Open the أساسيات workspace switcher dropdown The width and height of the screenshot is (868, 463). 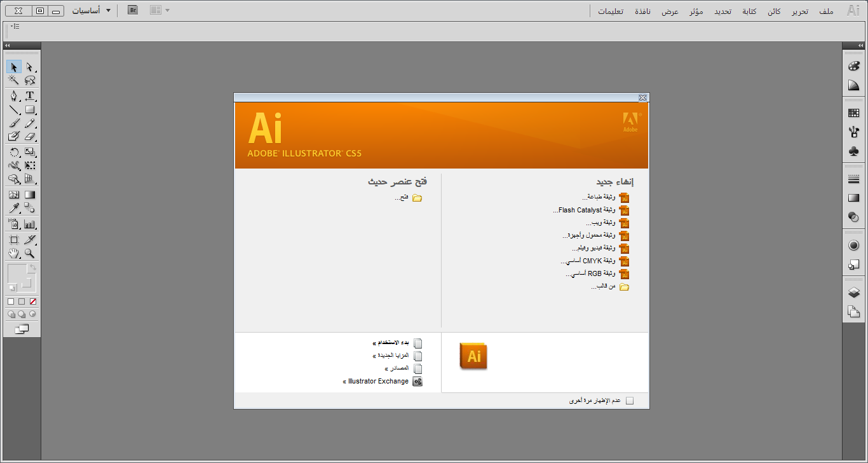click(x=91, y=11)
